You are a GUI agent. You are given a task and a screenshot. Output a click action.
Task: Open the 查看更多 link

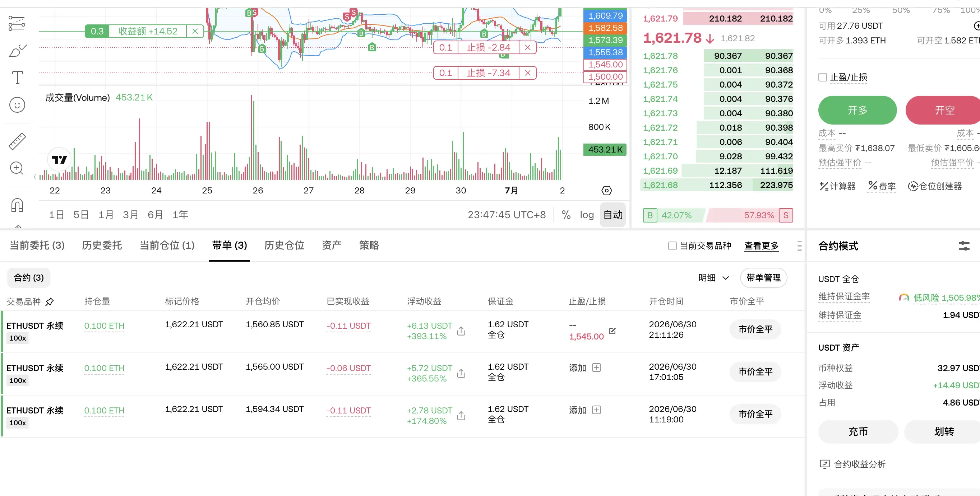click(761, 246)
